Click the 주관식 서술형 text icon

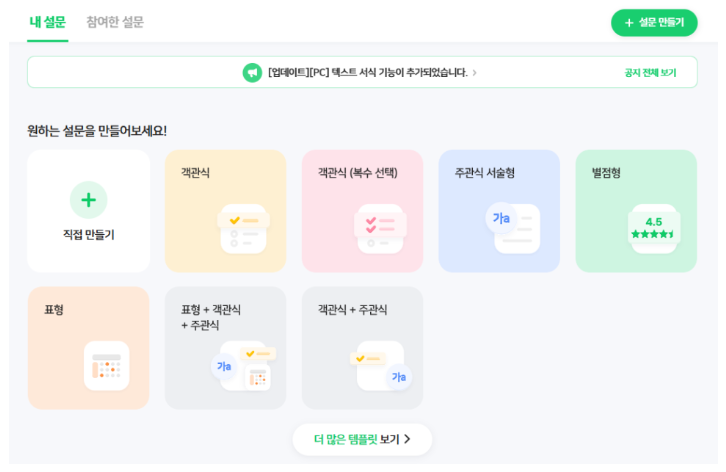pos(513,227)
